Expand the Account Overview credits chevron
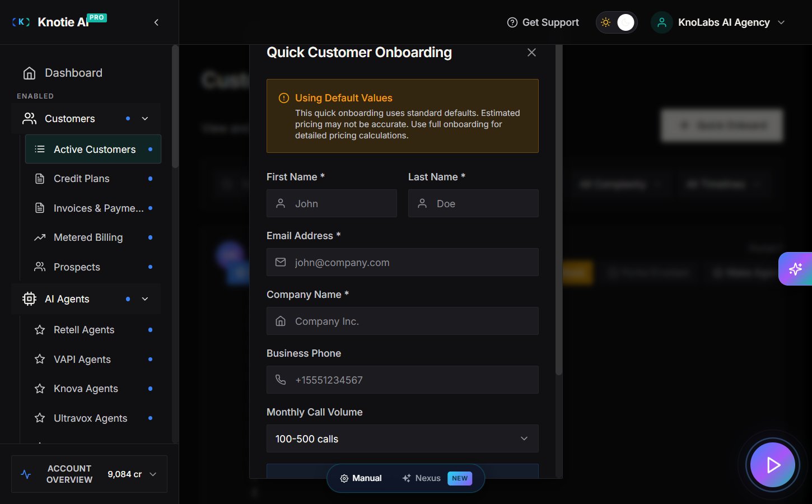This screenshot has height=504, width=812. point(153,474)
